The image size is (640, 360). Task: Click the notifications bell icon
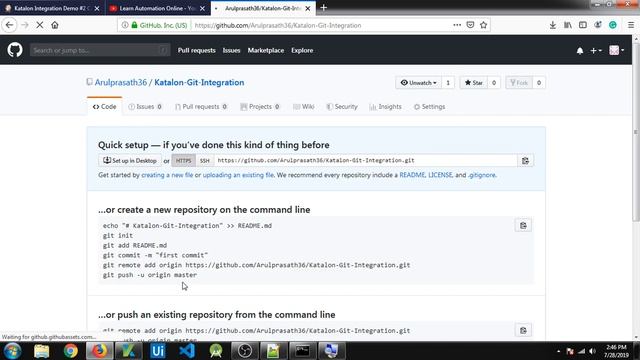580,51
